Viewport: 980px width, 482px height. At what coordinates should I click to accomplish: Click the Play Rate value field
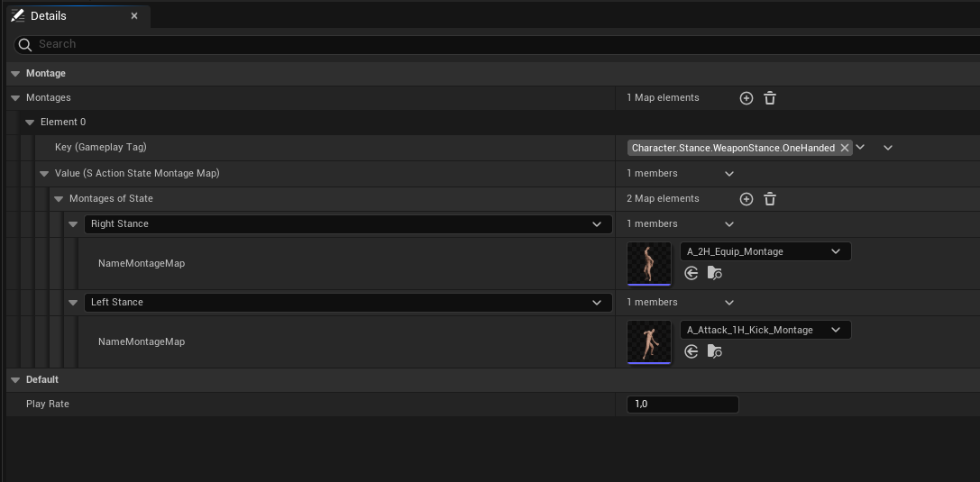click(x=682, y=405)
